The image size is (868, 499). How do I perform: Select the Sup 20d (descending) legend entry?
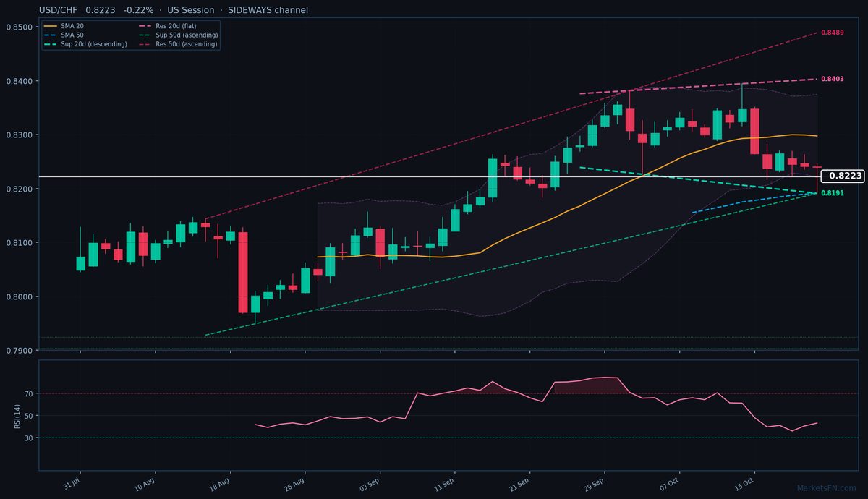coord(85,44)
